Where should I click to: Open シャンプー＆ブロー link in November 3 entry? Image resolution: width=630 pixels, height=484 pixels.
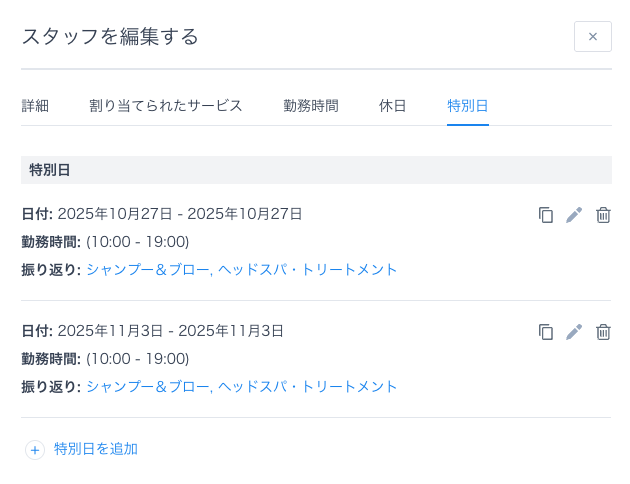point(148,387)
